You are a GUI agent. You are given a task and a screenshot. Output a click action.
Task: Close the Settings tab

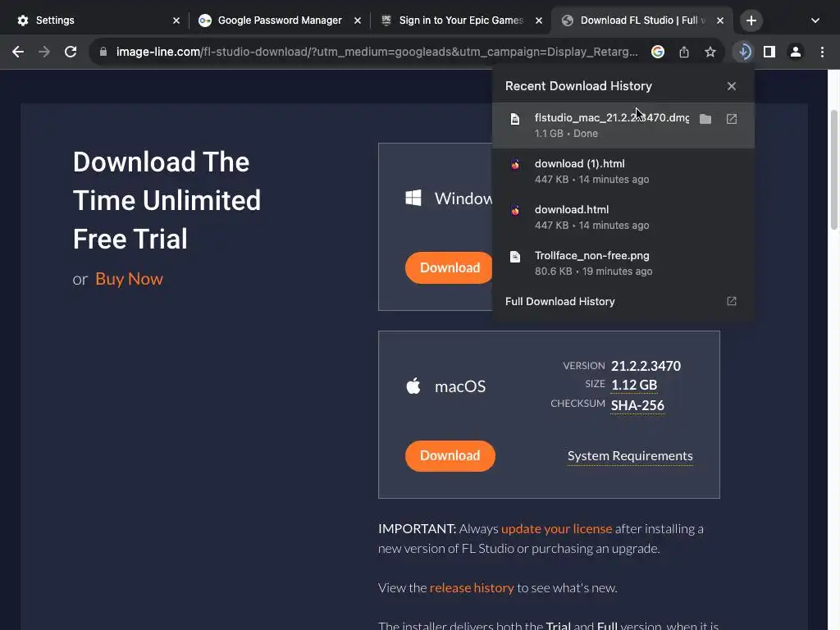(176, 21)
